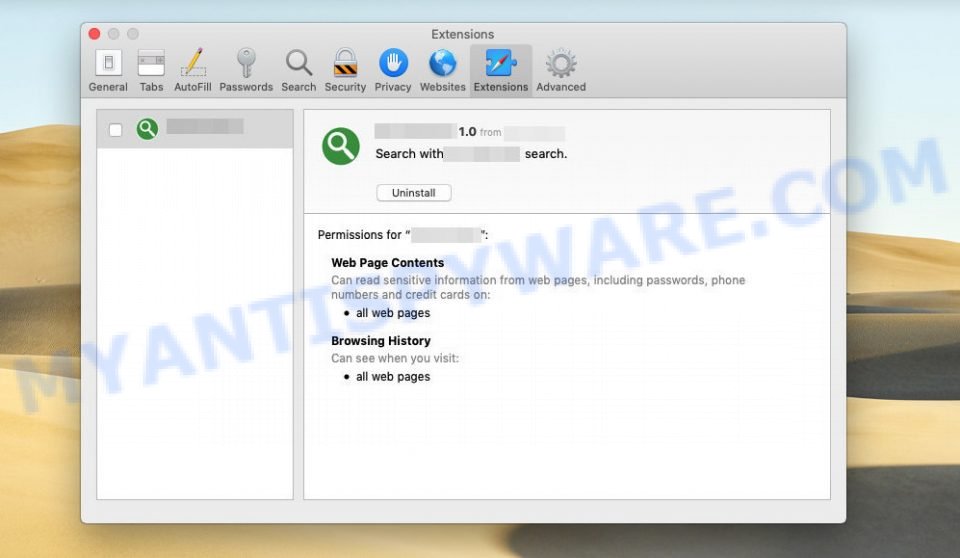
Task: Open the Websites preferences pane
Action: [x=443, y=70]
